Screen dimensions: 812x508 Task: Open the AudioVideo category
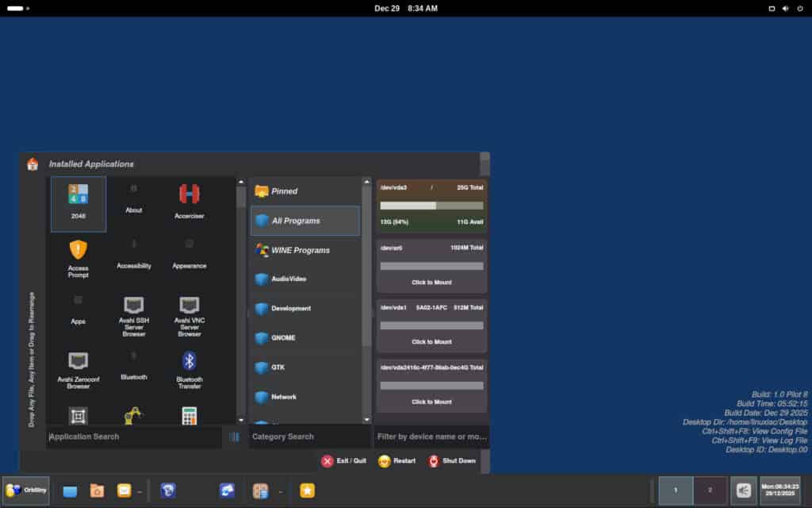tap(304, 279)
